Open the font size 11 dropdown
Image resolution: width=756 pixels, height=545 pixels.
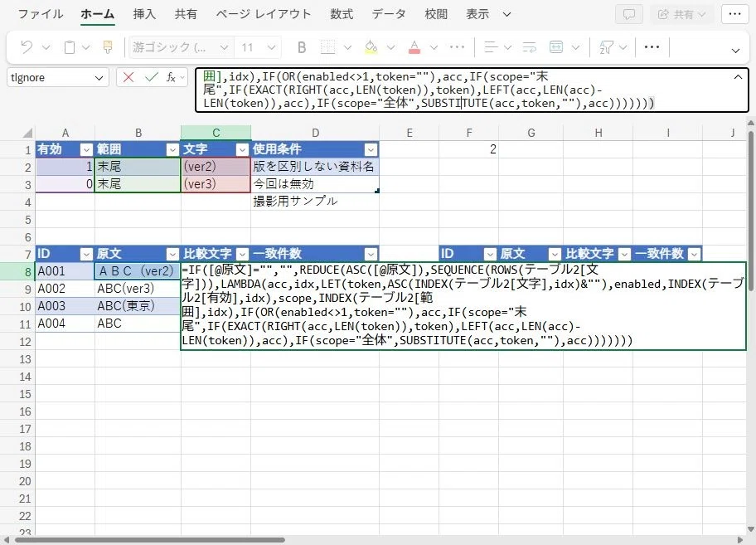click(x=271, y=47)
